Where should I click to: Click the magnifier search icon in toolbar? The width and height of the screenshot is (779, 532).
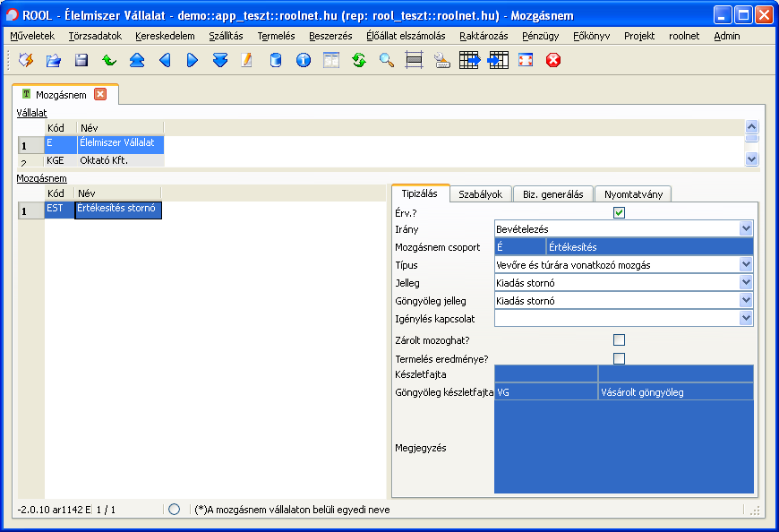pyautogui.click(x=387, y=60)
